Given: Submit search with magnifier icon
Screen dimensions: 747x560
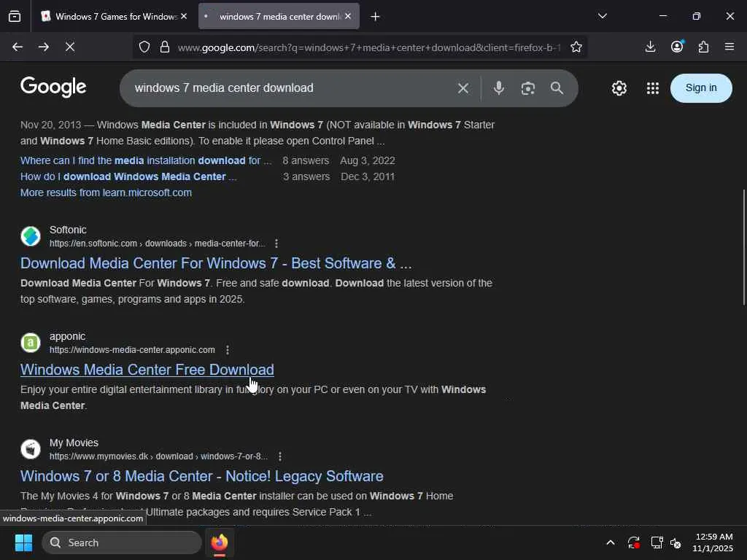Looking at the screenshot, I should [557, 88].
